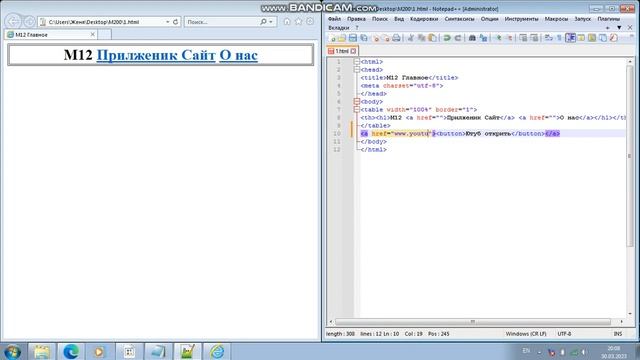Collapse the <table> fold marker on line 7
Image resolution: width=640 pixels, height=360 pixels.
click(357, 110)
